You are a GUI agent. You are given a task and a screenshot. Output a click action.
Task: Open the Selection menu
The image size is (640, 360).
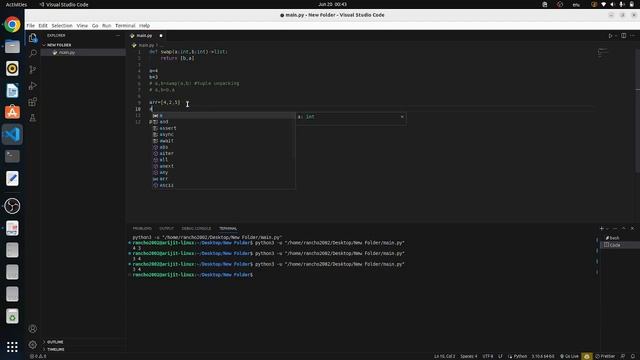62,25
